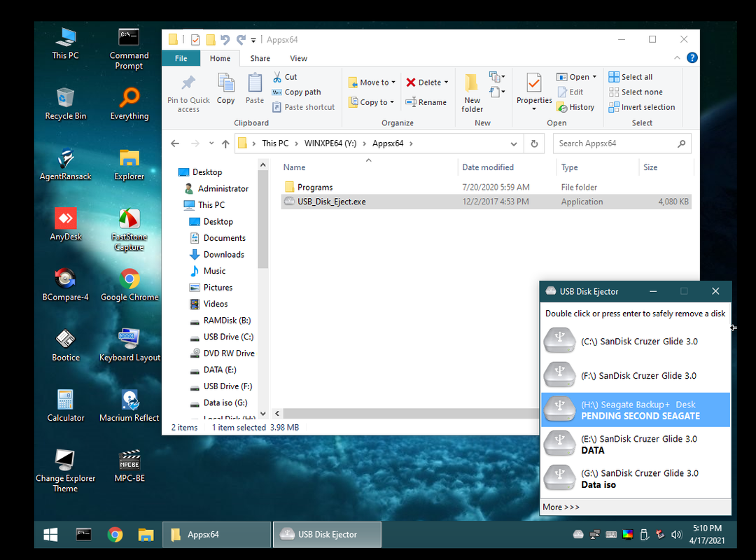Open the Calculator desktop icon
The width and height of the screenshot is (756, 560).
click(66, 405)
